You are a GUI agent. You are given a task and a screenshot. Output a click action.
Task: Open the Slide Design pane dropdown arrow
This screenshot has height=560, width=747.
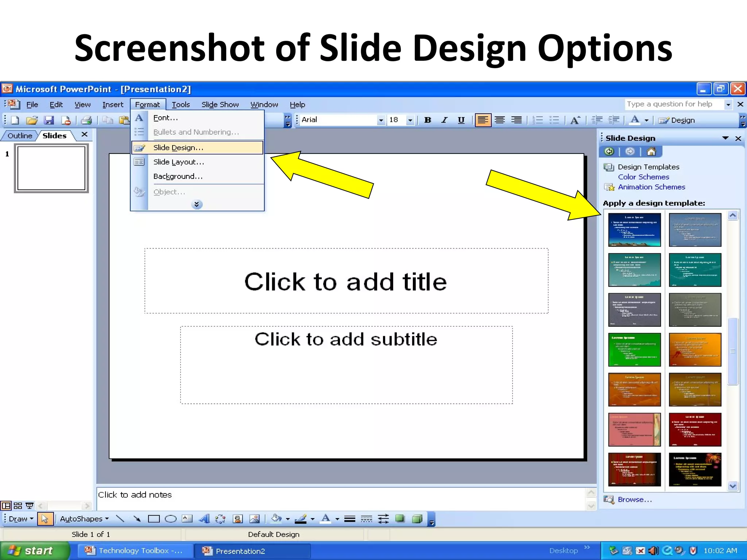725,138
